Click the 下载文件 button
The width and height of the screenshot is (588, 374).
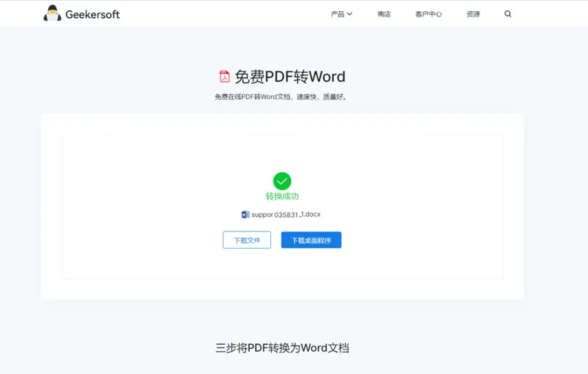(246, 240)
